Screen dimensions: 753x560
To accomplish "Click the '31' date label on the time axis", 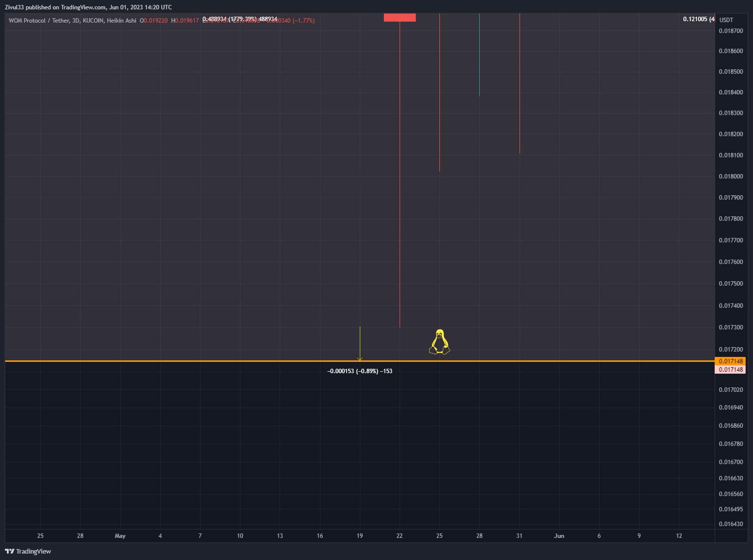I will click(x=519, y=536).
